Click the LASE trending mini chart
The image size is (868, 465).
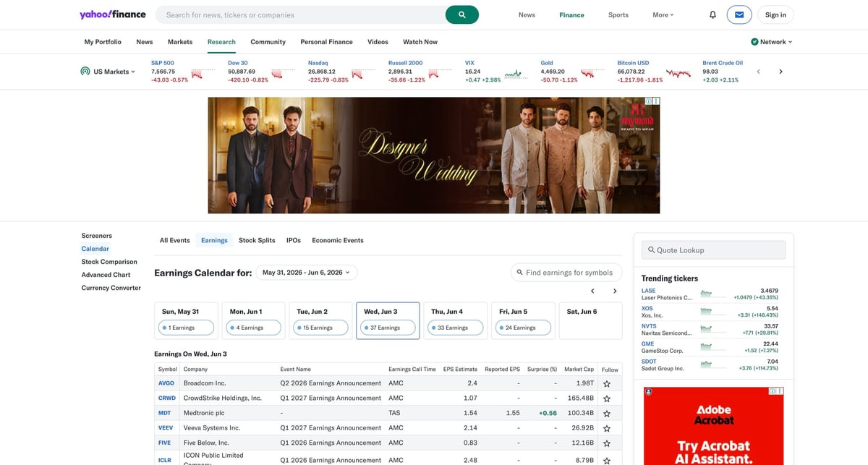coord(712,294)
